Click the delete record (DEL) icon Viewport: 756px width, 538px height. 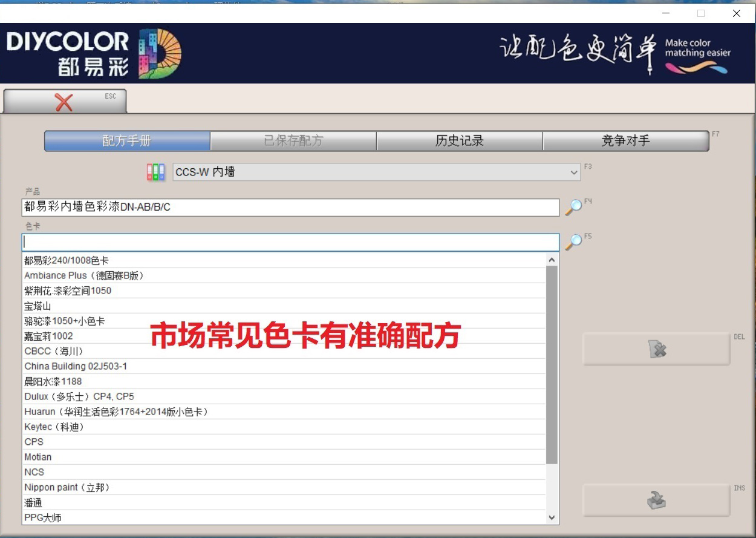(x=656, y=349)
